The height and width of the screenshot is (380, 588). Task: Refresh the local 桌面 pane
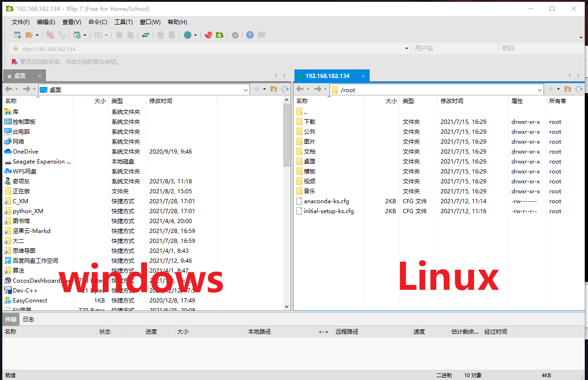point(285,89)
